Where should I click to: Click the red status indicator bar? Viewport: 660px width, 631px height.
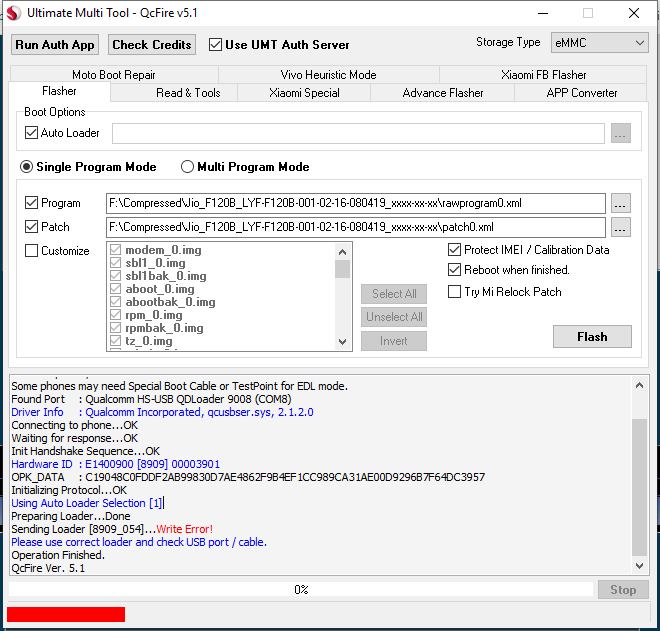coord(66,614)
